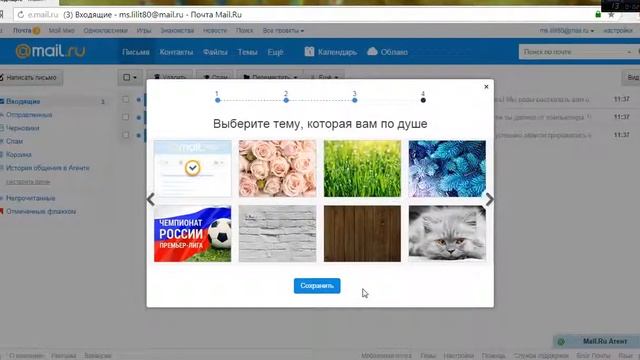This screenshot has width=640, height=360.
Task: Open the Облако cloud storage link
Action: 387,52
